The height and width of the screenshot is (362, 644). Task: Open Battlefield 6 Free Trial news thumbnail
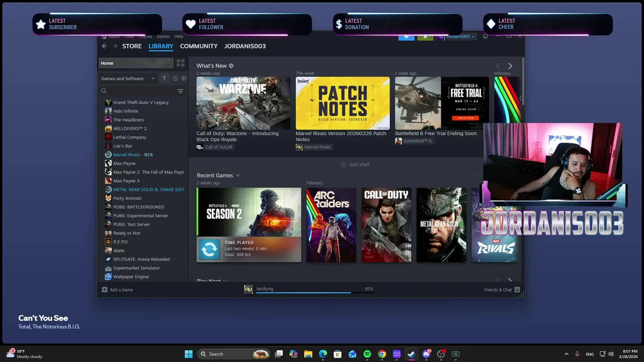point(442,103)
